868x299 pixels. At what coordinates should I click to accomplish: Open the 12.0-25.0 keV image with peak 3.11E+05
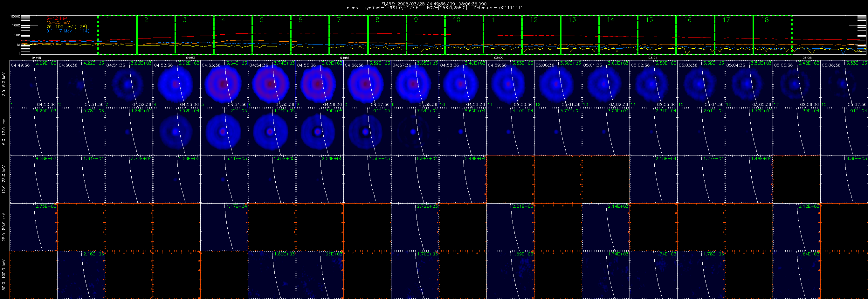[224, 179]
